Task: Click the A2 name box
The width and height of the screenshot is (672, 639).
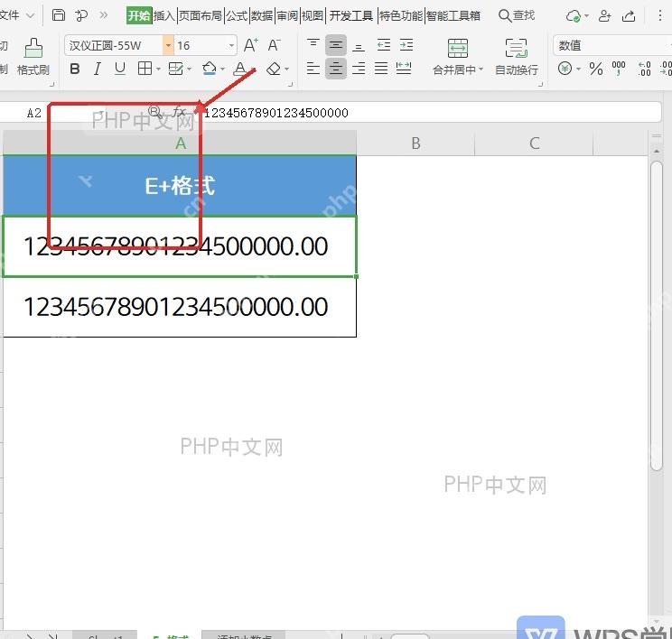Action: [34, 113]
